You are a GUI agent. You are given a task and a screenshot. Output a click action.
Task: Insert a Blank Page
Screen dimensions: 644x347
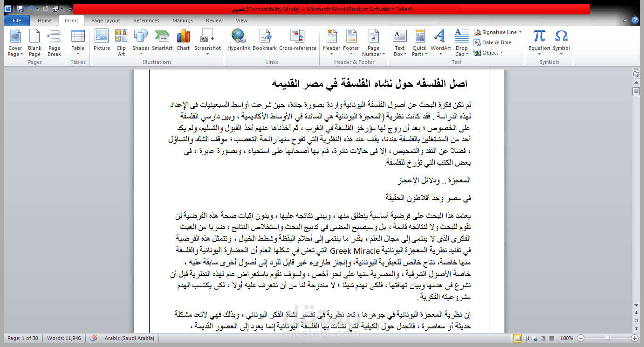(x=34, y=42)
